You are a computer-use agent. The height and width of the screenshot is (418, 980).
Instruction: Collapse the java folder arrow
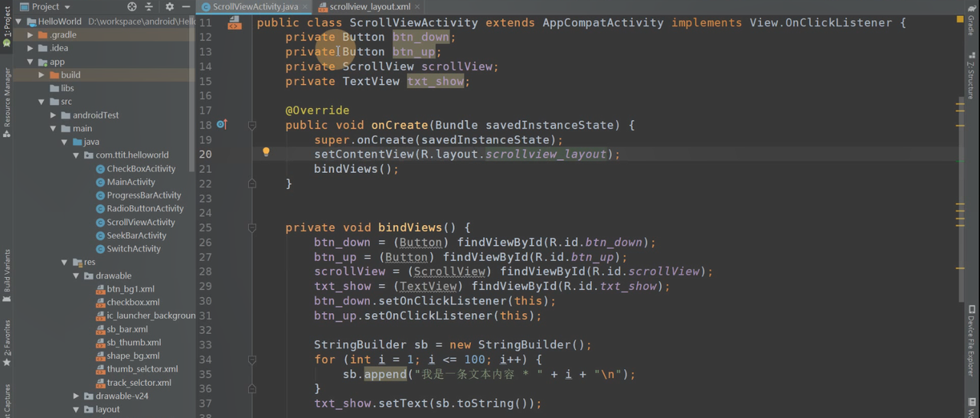point(64,142)
